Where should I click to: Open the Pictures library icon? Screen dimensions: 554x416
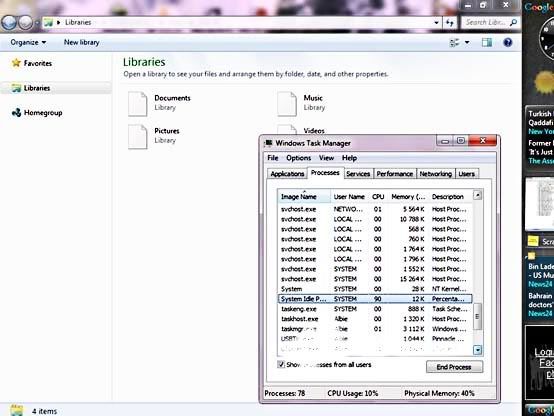point(137,136)
